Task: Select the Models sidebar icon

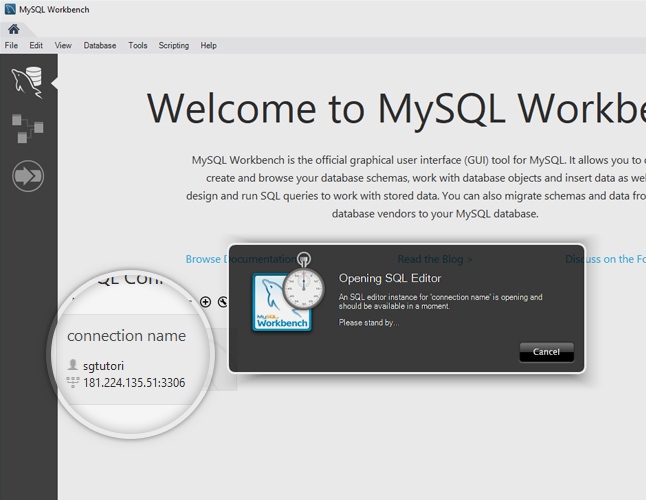Action: click(28, 129)
